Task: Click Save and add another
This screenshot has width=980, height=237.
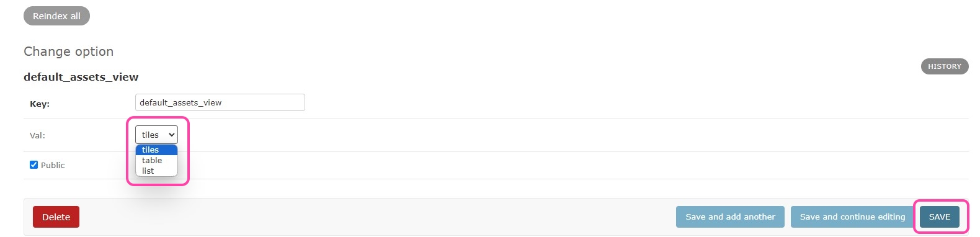Action: 730,217
